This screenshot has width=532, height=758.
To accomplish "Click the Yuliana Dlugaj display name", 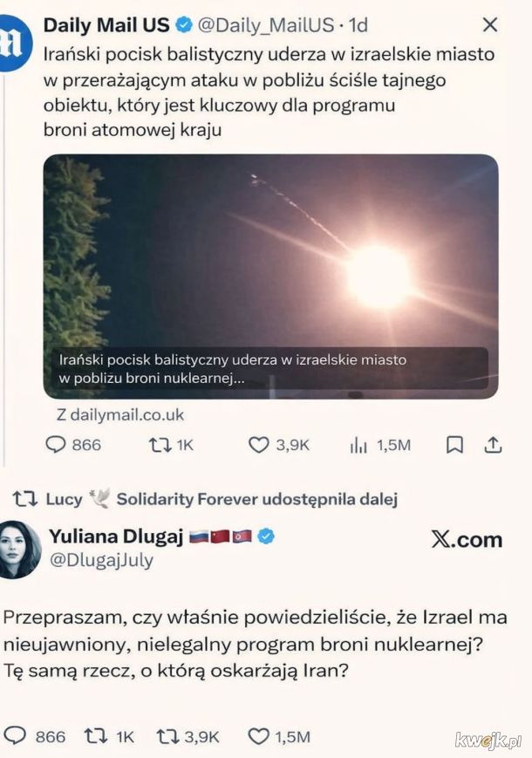I will tap(116, 536).
